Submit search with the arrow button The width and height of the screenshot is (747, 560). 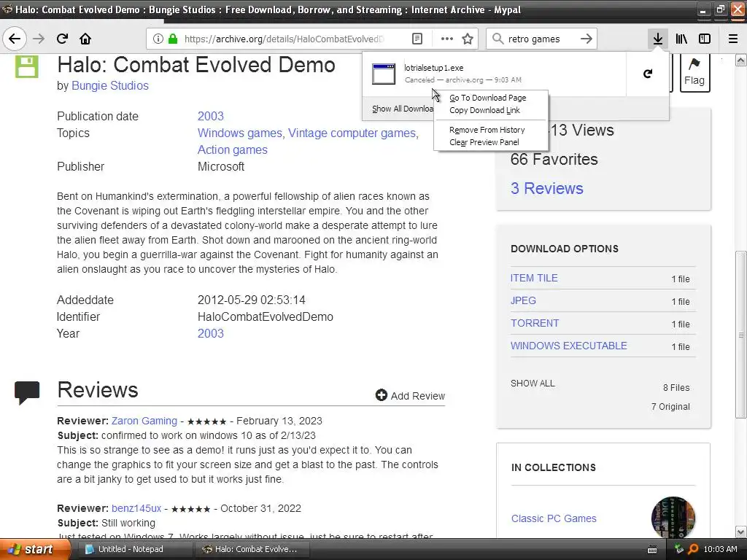(x=587, y=39)
